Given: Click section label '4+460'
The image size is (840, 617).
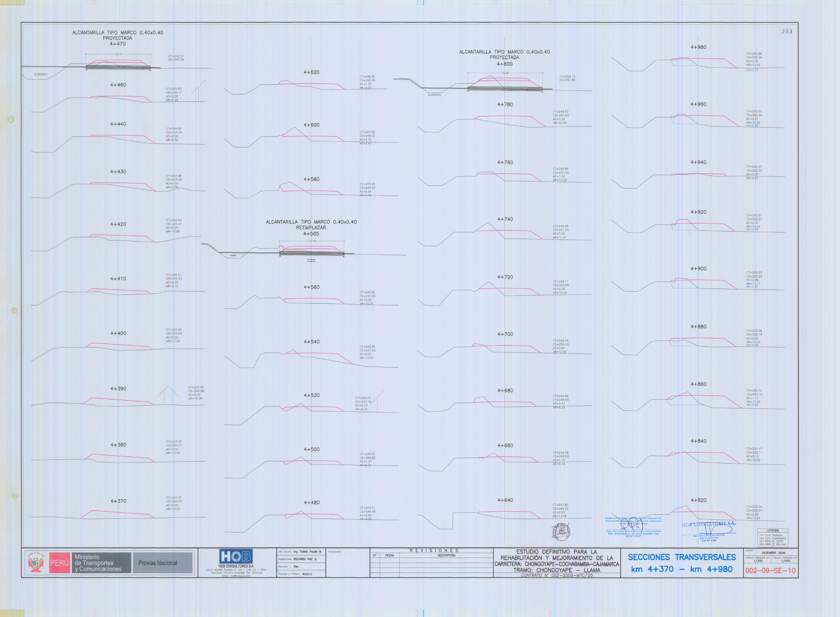Looking at the screenshot, I should click(118, 85).
